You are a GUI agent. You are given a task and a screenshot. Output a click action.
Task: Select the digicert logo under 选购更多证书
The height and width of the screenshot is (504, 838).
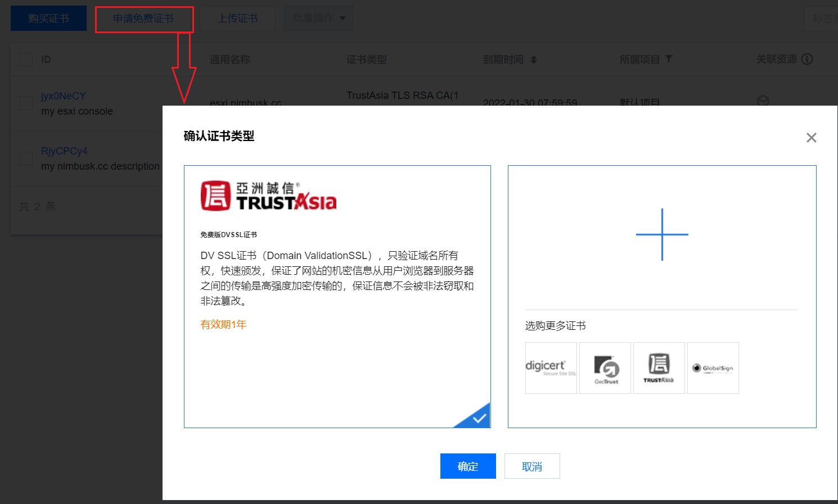tap(551, 367)
